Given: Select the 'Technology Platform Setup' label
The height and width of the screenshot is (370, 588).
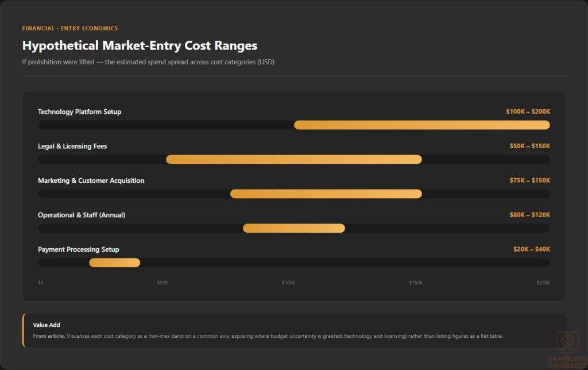Looking at the screenshot, I should click(79, 112).
